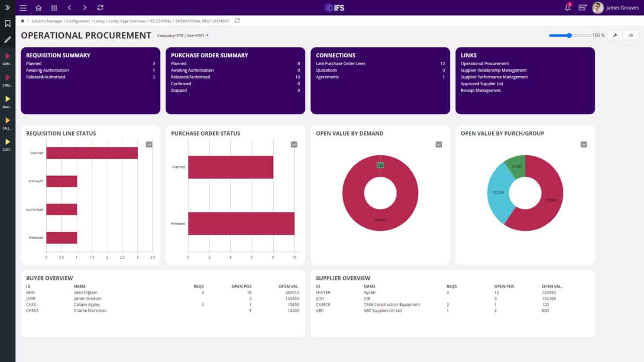
Task: Open the Approved Supplier List link
Action: point(482,84)
